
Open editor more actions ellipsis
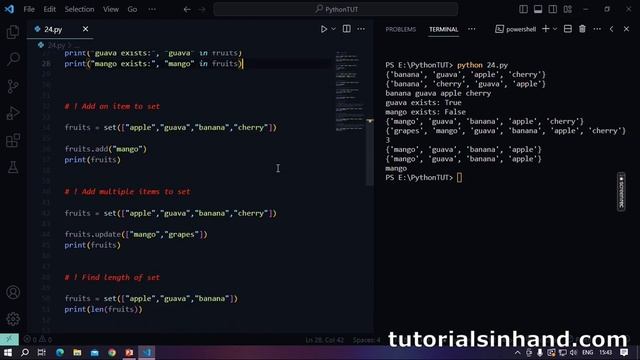click(361, 29)
